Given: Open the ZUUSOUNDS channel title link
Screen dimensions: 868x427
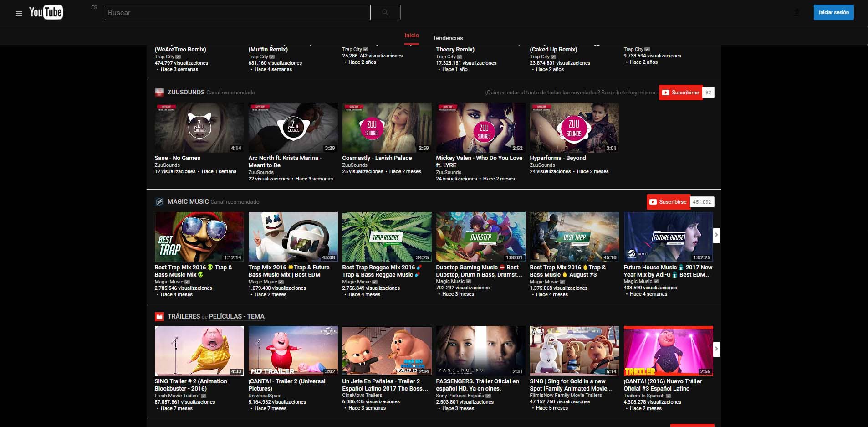Looking at the screenshot, I should 186,92.
